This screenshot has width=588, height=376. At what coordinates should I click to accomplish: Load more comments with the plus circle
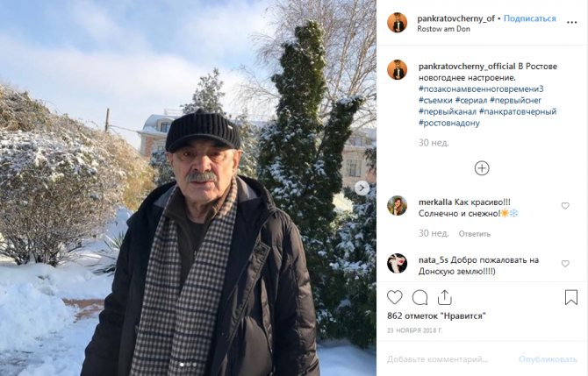point(482,168)
